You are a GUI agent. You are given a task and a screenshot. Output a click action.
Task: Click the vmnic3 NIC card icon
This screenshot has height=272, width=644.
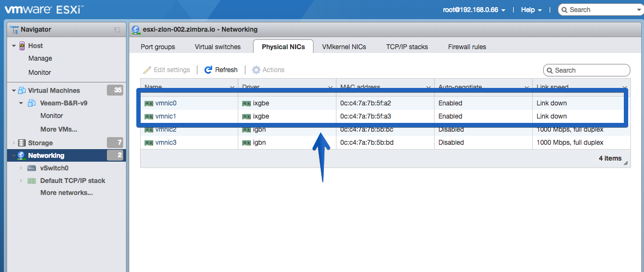[149, 143]
